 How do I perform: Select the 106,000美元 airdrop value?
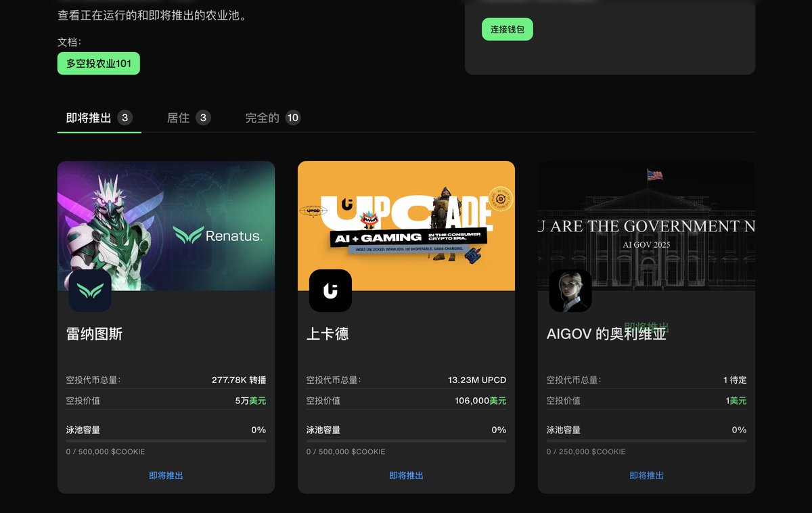(480, 401)
